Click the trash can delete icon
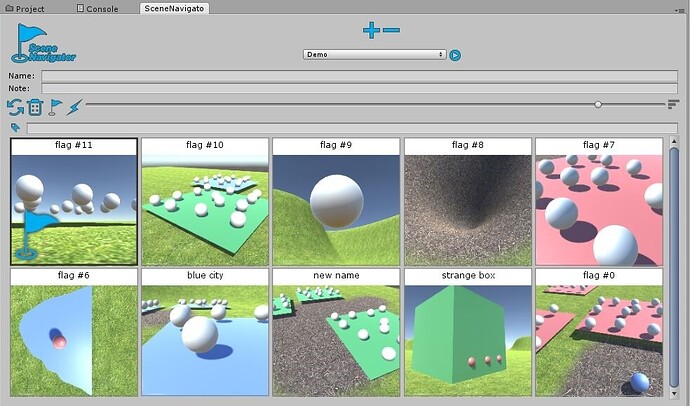 pyautogui.click(x=35, y=107)
